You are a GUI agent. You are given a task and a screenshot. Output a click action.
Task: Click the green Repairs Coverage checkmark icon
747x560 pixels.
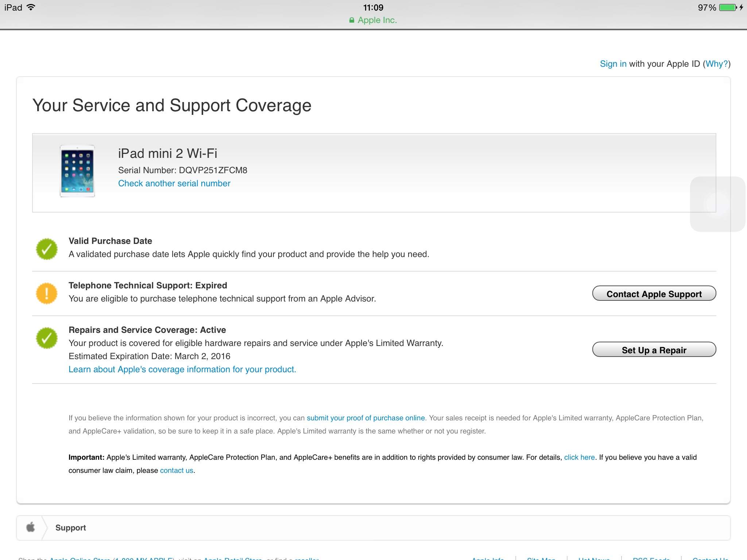coord(47,338)
